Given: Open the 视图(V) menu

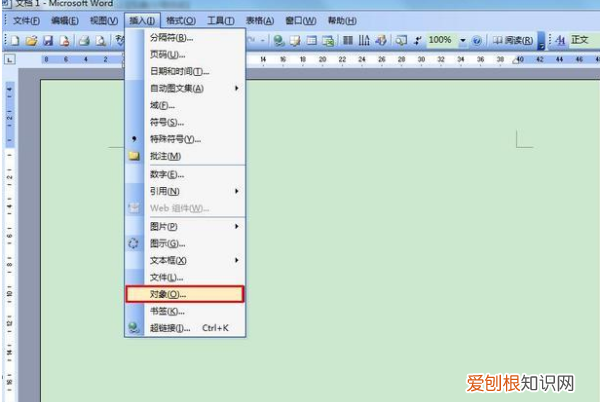Looking at the screenshot, I should tap(104, 21).
